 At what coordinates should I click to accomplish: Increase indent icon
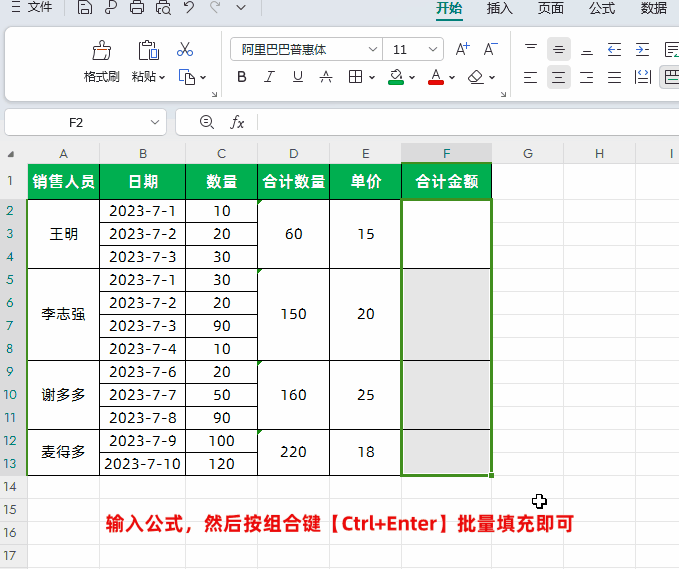click(x=642, y=49)
